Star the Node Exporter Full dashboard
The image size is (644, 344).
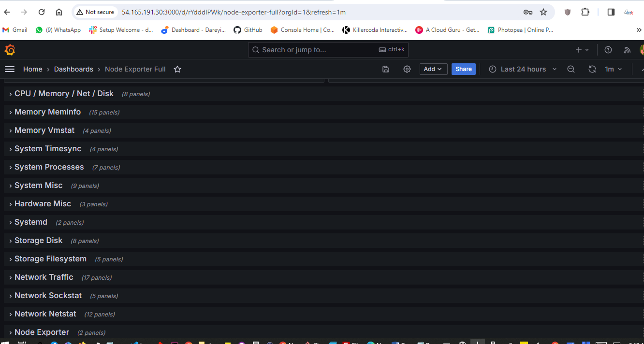pyautogui.click(x=177, y=69)
